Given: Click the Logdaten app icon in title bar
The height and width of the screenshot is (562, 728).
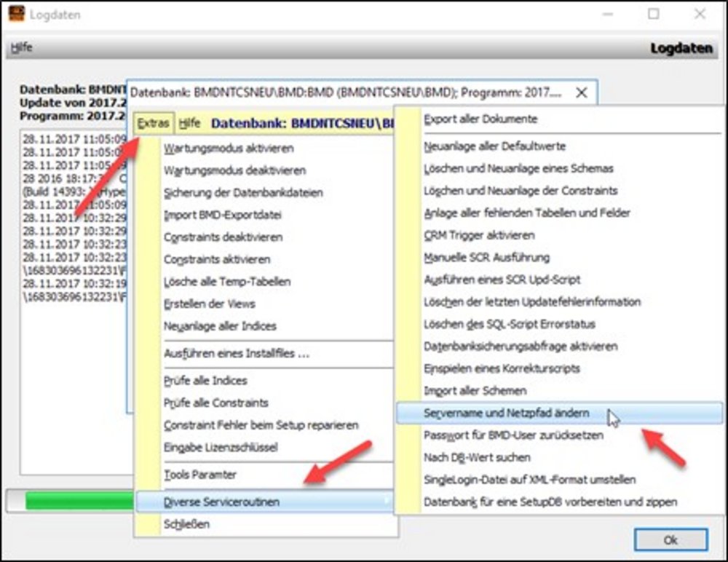Looking at the screenshot, I should [x=16, y=14].
